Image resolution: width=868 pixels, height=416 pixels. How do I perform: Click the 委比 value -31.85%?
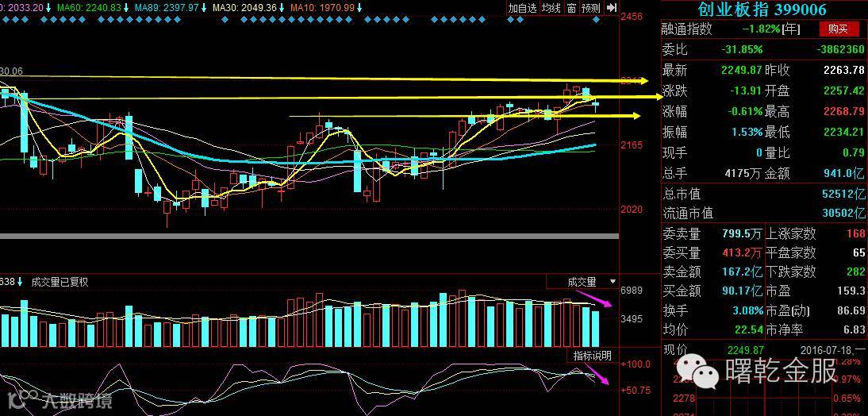click(x=743, y=49)
